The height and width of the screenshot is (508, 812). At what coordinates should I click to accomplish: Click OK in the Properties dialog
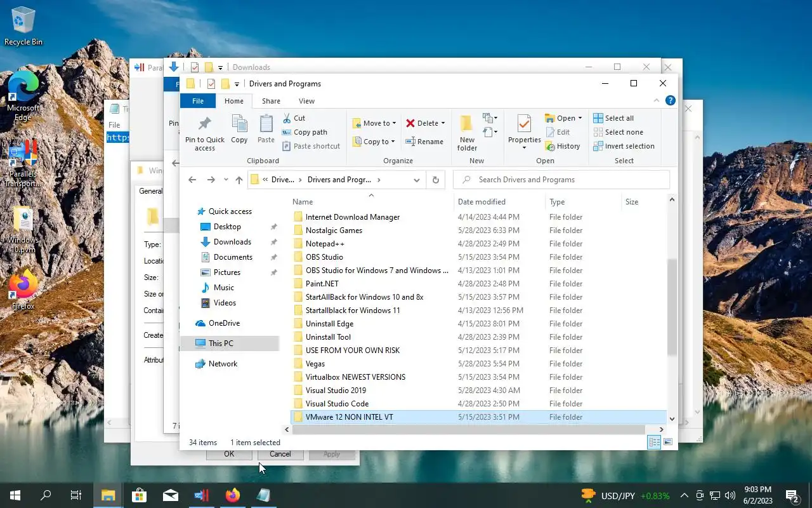tap(229, 454)
